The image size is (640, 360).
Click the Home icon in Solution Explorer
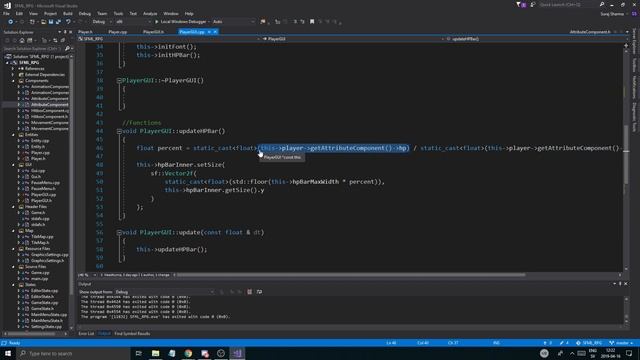22,40
